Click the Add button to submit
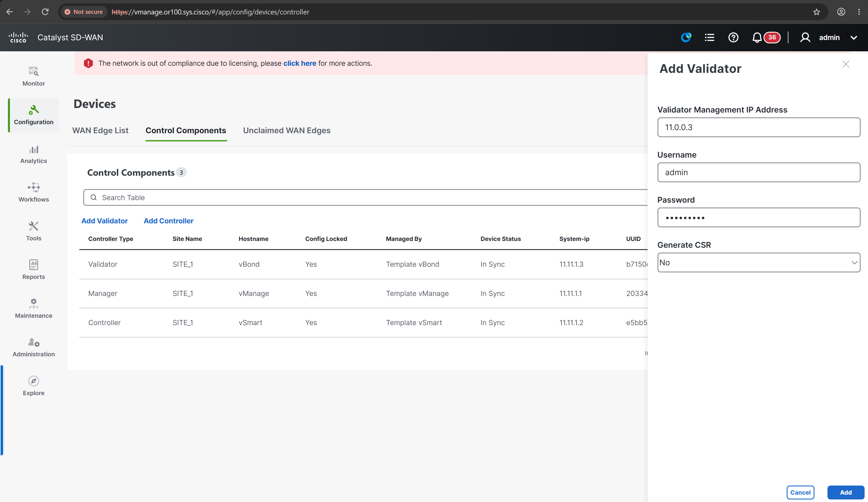The height and width of the screenshot is (502, 868). click(846, 492)
